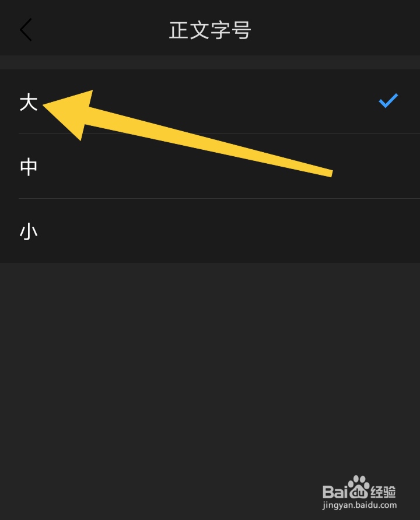Click the 经验 watermark text
The width and height of the screenshot is (420, 520).
[383, 492]
